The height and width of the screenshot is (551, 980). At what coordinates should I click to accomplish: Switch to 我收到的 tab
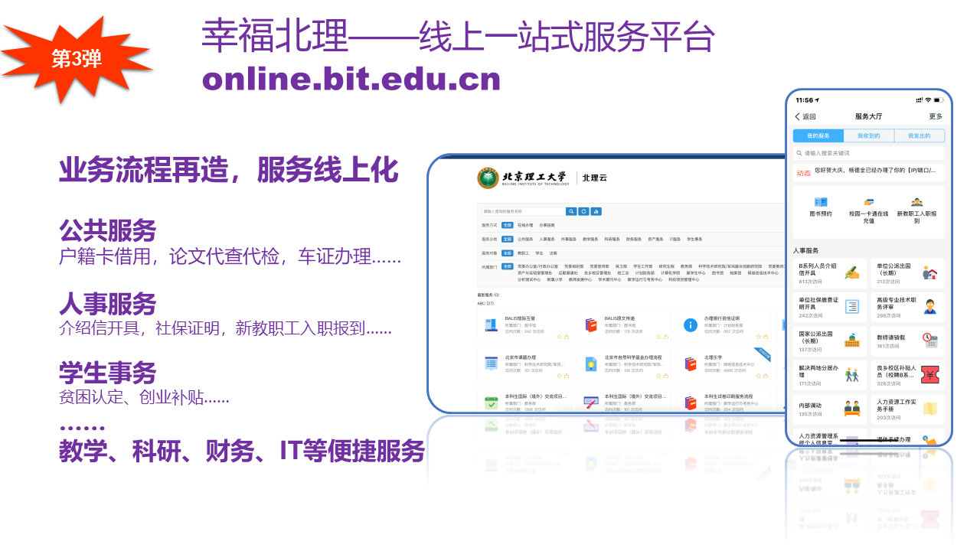868,135
